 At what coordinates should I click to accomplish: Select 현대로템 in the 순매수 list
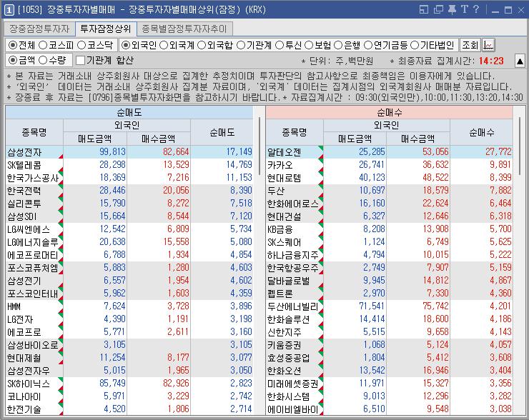[285, 178]
